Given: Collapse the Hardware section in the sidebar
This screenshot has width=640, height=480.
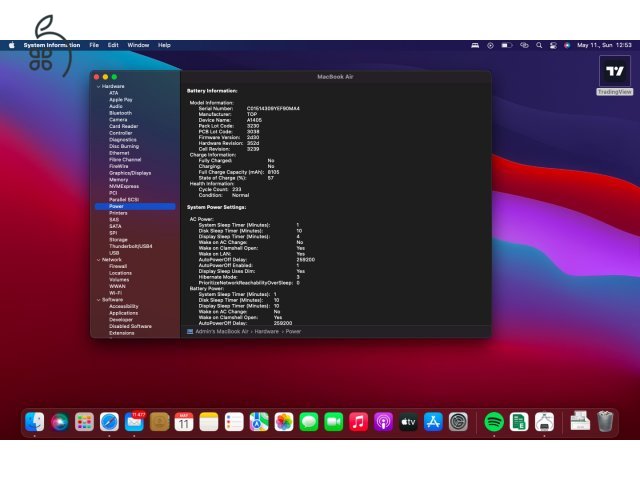Looking at the screenshot, I should click(x=98, y=87).
